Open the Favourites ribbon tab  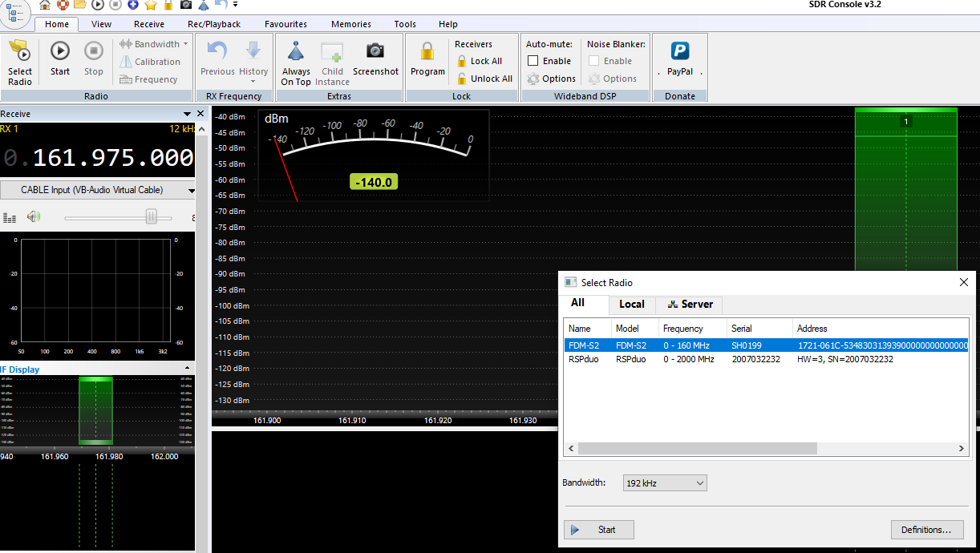point(285,24)
